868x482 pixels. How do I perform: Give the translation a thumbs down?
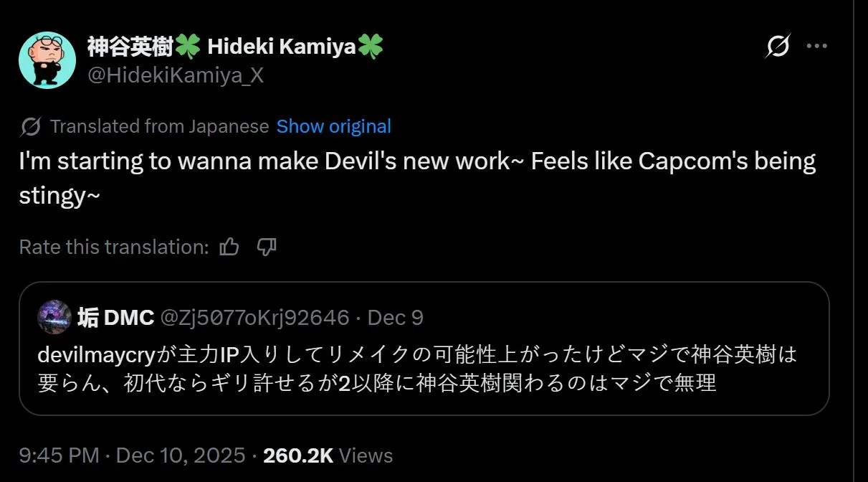click(266, 247)
